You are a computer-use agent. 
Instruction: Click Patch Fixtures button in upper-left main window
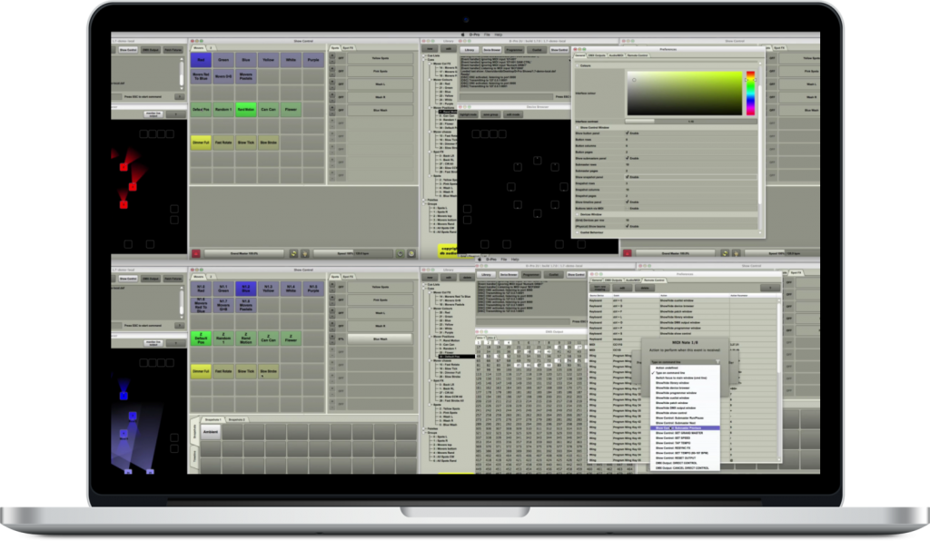pos(173,50)
